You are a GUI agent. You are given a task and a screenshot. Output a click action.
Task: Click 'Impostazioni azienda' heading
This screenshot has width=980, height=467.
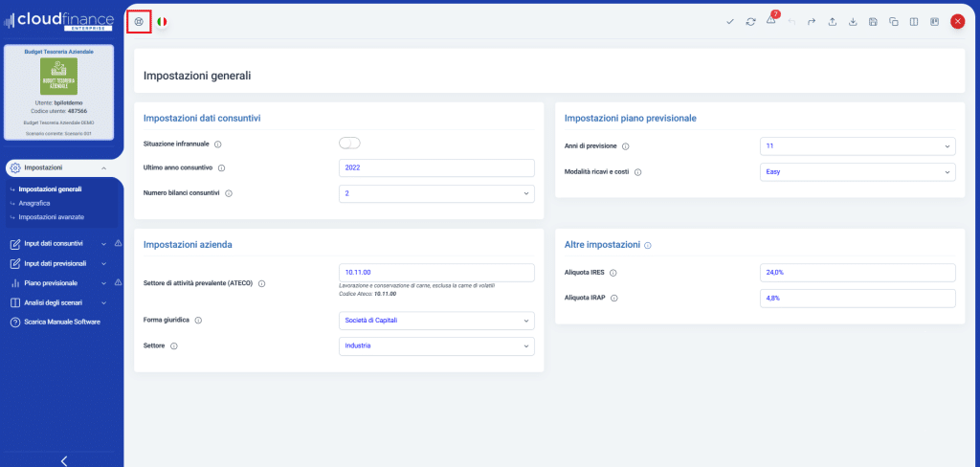click(189, 244)
